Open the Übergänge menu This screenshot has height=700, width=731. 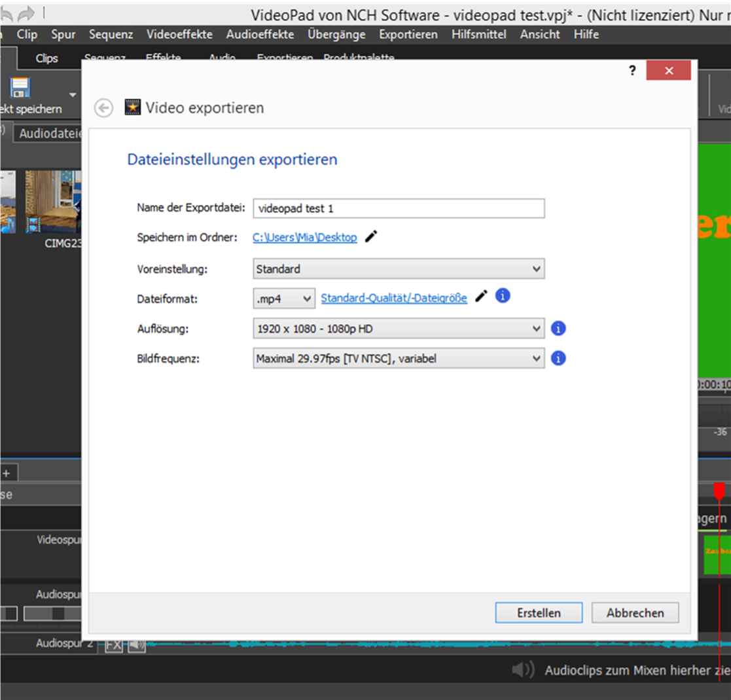336,35
